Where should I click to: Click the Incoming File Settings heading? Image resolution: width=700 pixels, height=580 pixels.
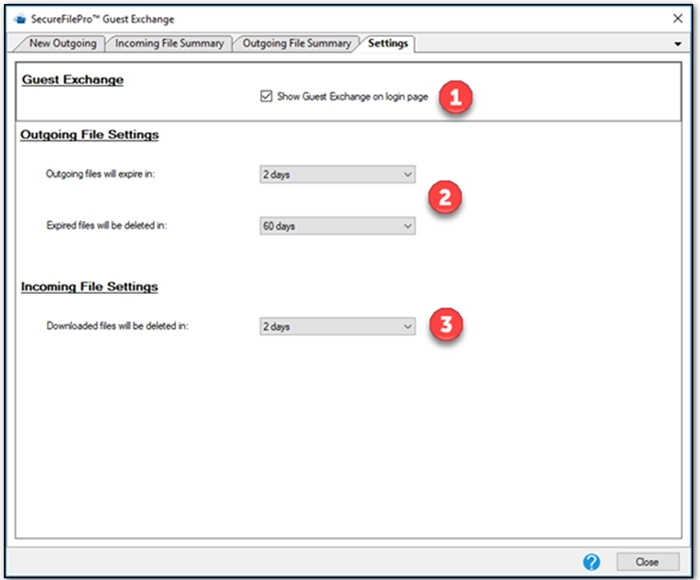coord(89,287)
